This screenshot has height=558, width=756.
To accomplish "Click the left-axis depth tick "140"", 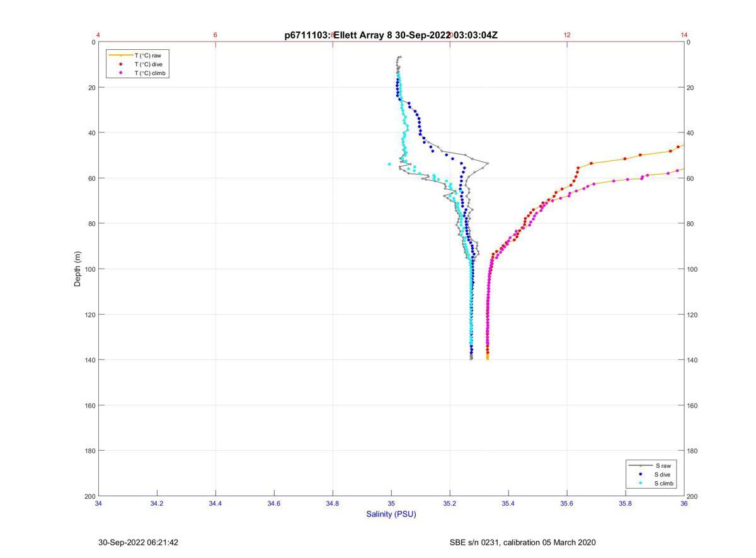I will [x=89, y=360].
